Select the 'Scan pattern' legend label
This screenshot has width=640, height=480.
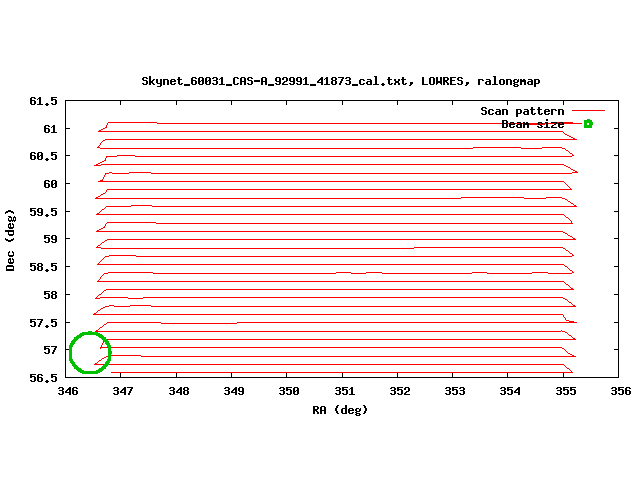click(x=522, y=111)
